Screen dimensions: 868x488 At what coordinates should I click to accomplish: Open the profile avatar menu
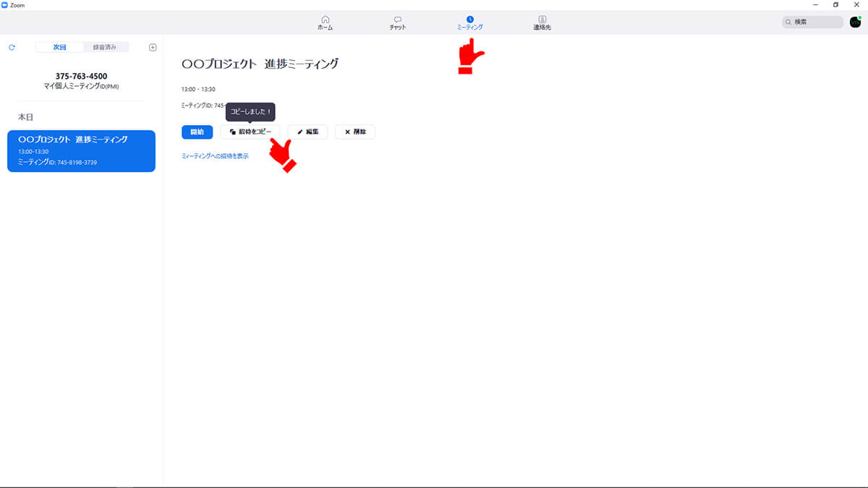855,22
